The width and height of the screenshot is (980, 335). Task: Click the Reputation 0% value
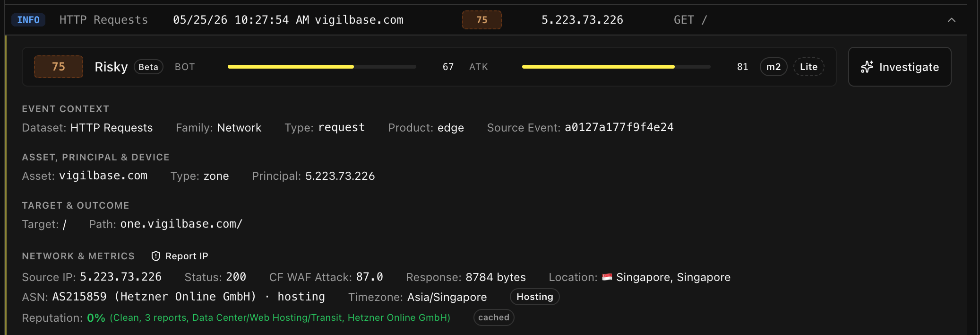tap(96, 318)
